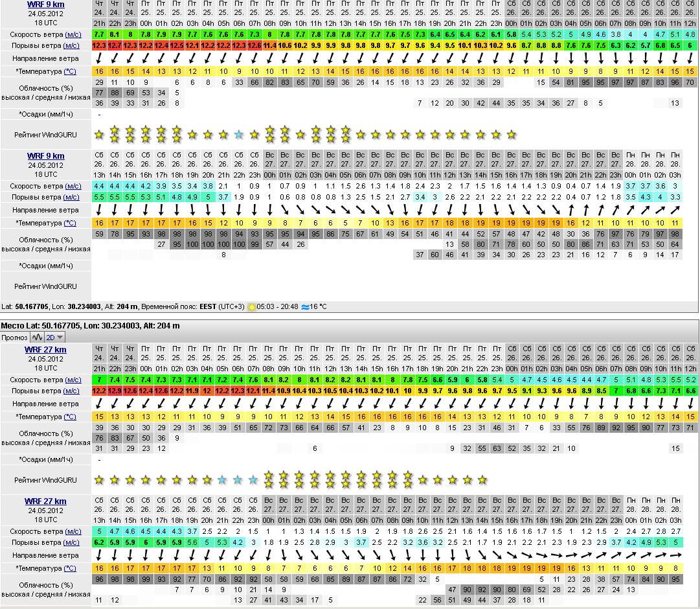Change м/с units for Скорость ветра in top table
This screenshot has height=609, width=700.
(72, 34)
